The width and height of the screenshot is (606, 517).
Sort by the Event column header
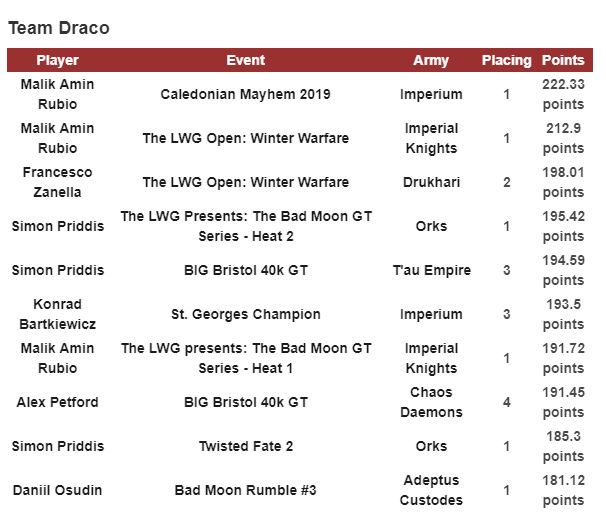pyautogui.click(x=245, y=60)
